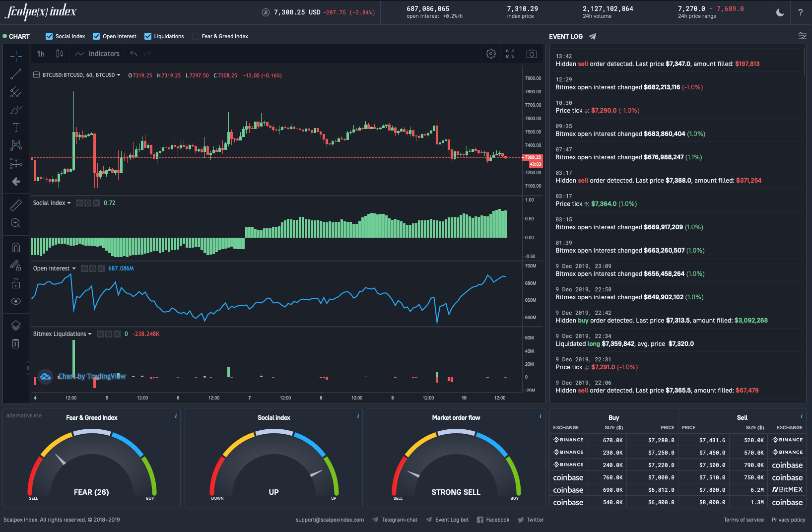This screenshot has width=812, height=532.
Task: Show info for the Buy/Sell order table
Action: point(801,416)
